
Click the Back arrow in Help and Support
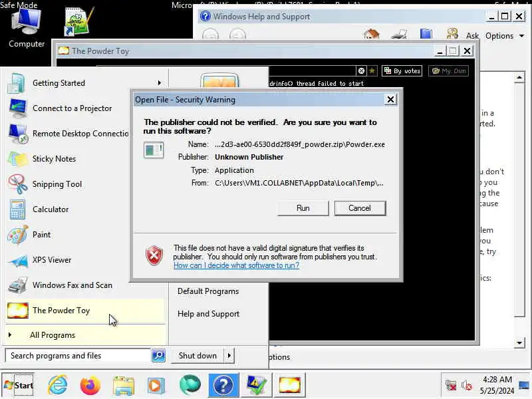[210, 35]
